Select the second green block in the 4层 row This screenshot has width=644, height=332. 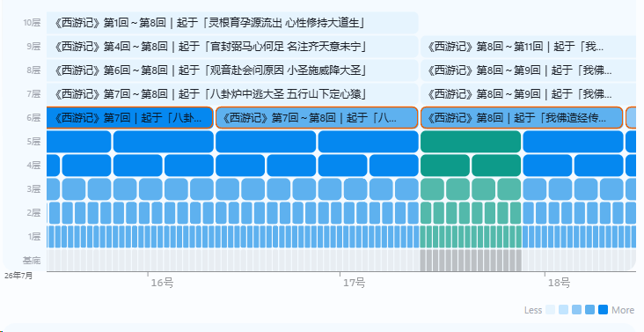(496, 166)
